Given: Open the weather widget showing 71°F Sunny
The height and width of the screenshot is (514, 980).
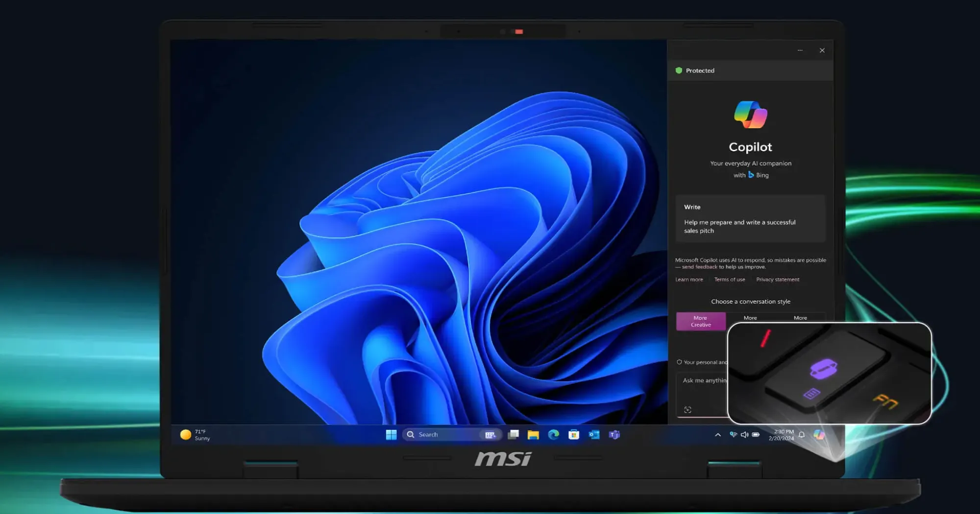Looking at the screenshot, I should coord(194,434).
